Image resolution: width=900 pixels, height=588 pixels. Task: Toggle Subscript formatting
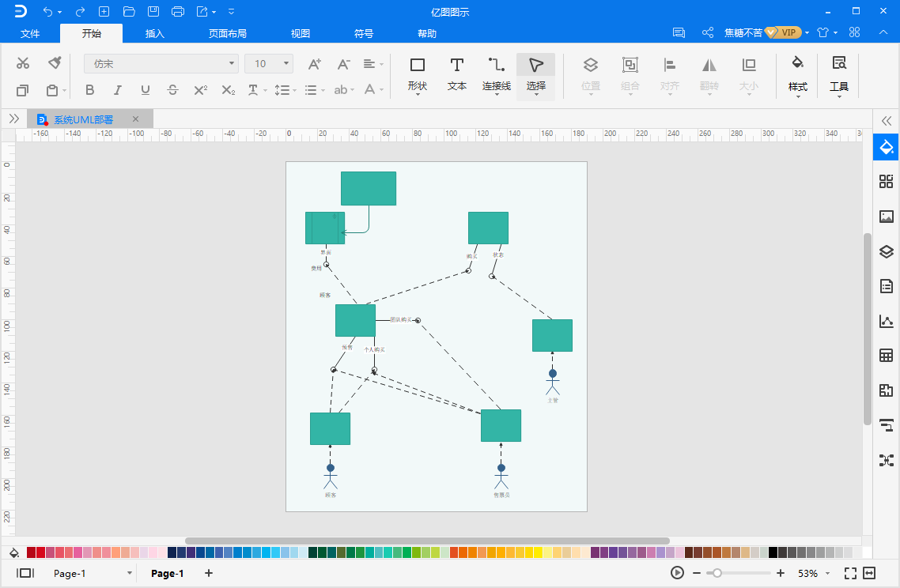point(229,90)
